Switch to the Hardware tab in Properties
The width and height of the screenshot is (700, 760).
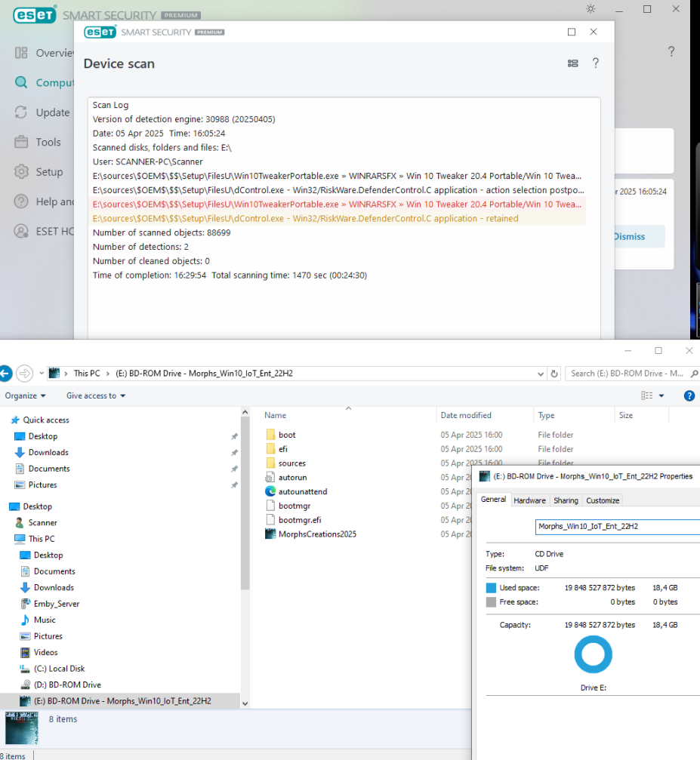[530, 500]
